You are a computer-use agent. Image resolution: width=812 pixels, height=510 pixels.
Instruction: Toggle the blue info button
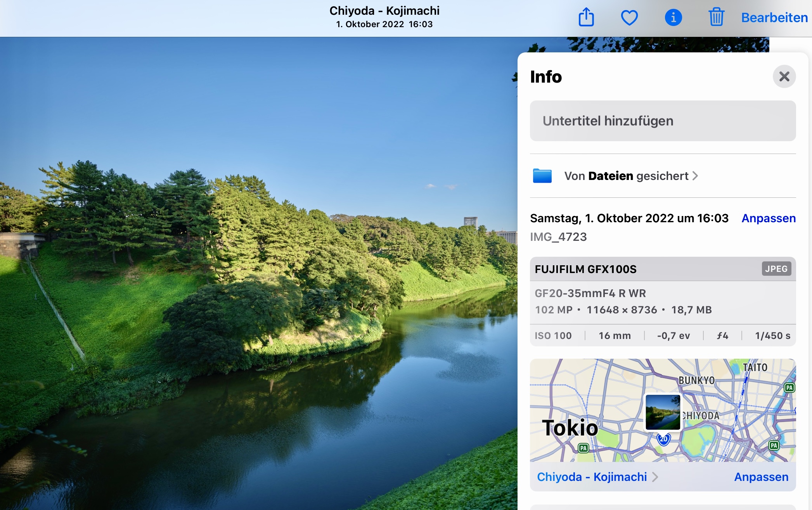tap(673, 18)
